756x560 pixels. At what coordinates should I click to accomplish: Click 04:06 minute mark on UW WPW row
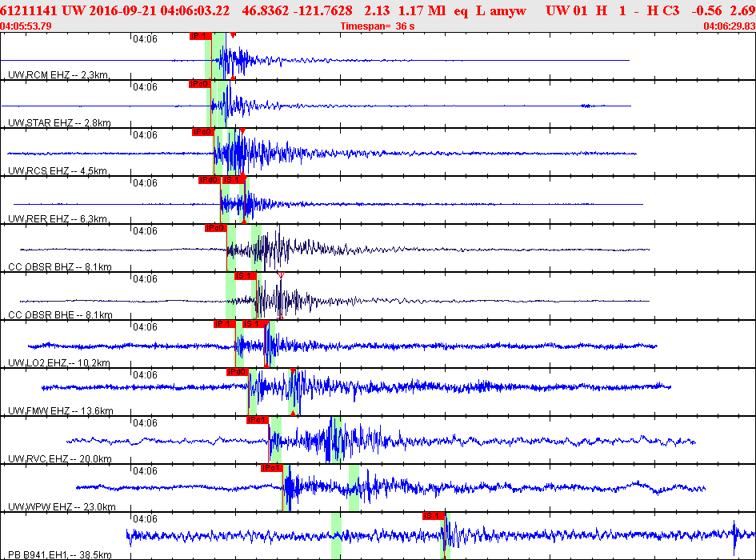(145, 470)
